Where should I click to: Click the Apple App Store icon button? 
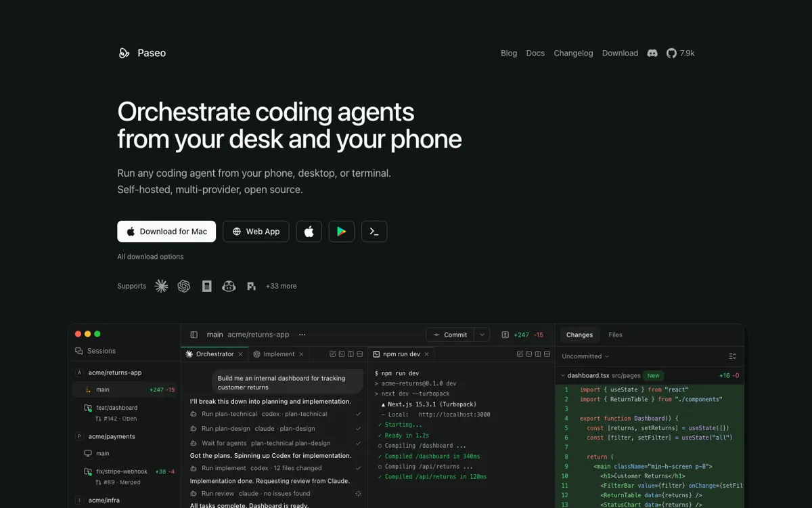tap(309, 232)
